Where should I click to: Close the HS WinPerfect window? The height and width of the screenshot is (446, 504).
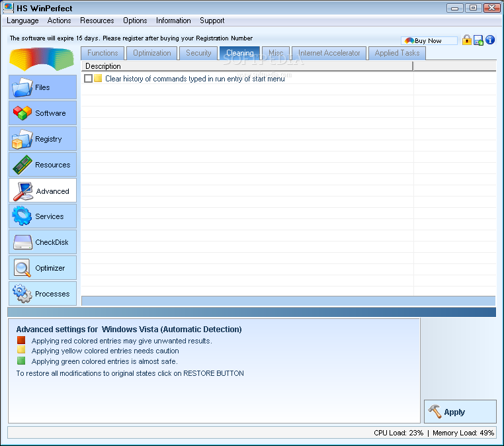point(492,8)
